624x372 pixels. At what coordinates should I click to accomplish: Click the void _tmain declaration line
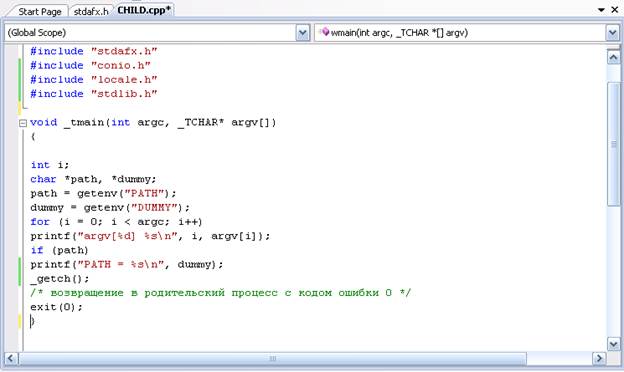click(x=153, y=123)
